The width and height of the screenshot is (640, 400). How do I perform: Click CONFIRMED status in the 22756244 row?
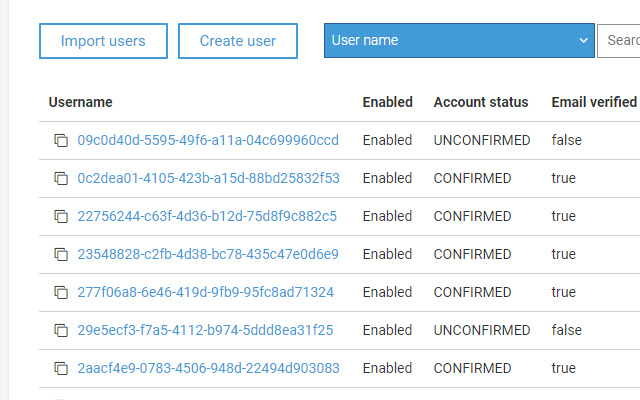(472, 216)
